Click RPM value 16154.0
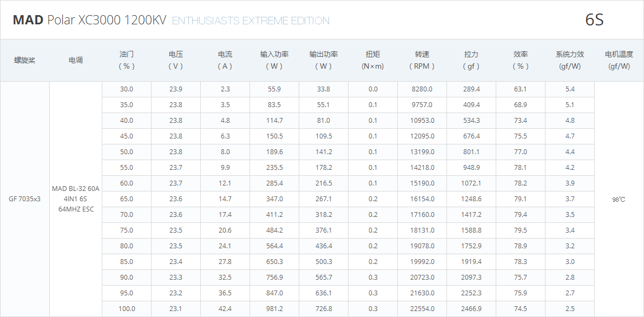This screenshot has height=317, width=644. [422, 199]
